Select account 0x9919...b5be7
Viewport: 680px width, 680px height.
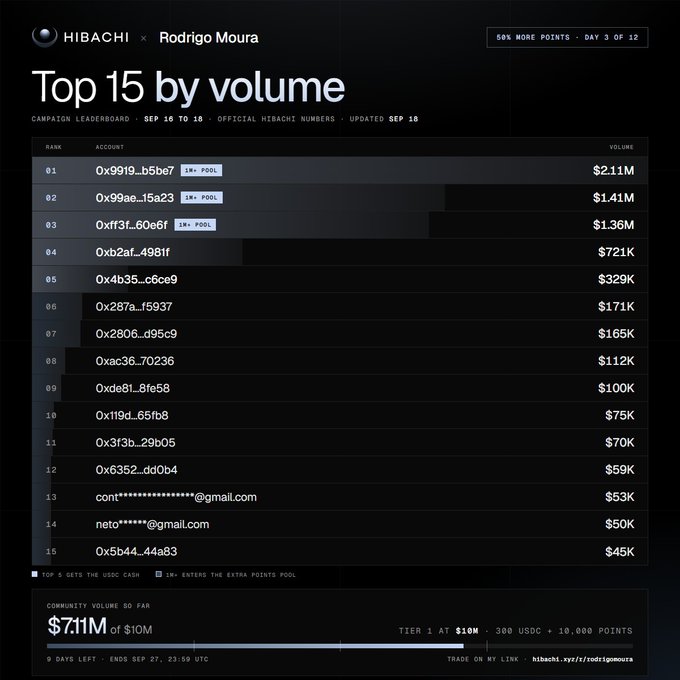point(135,170)
